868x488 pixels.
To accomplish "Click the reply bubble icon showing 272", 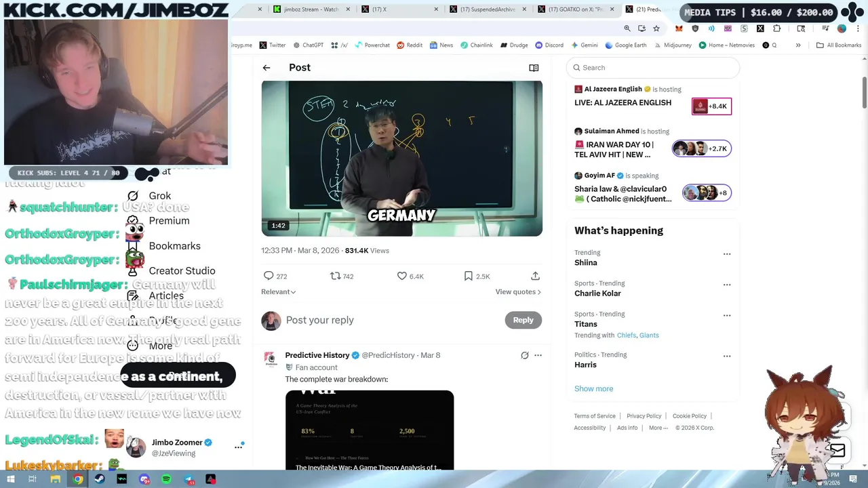I will pyautogui.click(x=269, y=276).
